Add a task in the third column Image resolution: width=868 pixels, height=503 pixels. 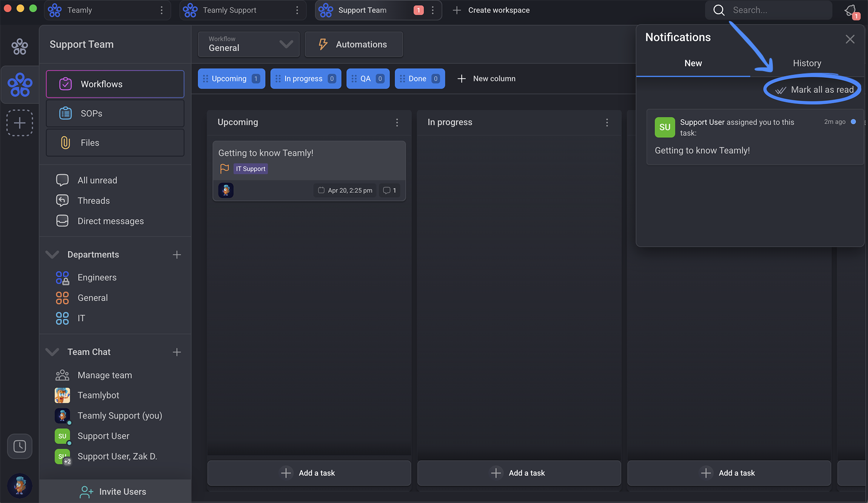click(729, 473)
